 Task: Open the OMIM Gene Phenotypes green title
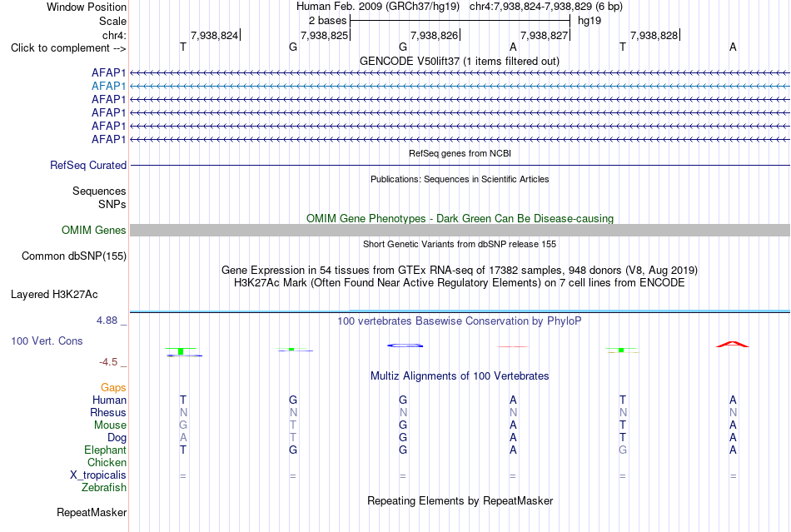460,218
